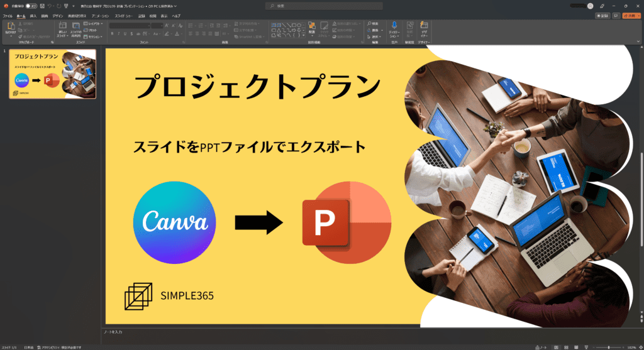Collapse the ribbon with the chevron
This screenshot has width=644, height=350.
pyautogui.click(x=638, y=41)
